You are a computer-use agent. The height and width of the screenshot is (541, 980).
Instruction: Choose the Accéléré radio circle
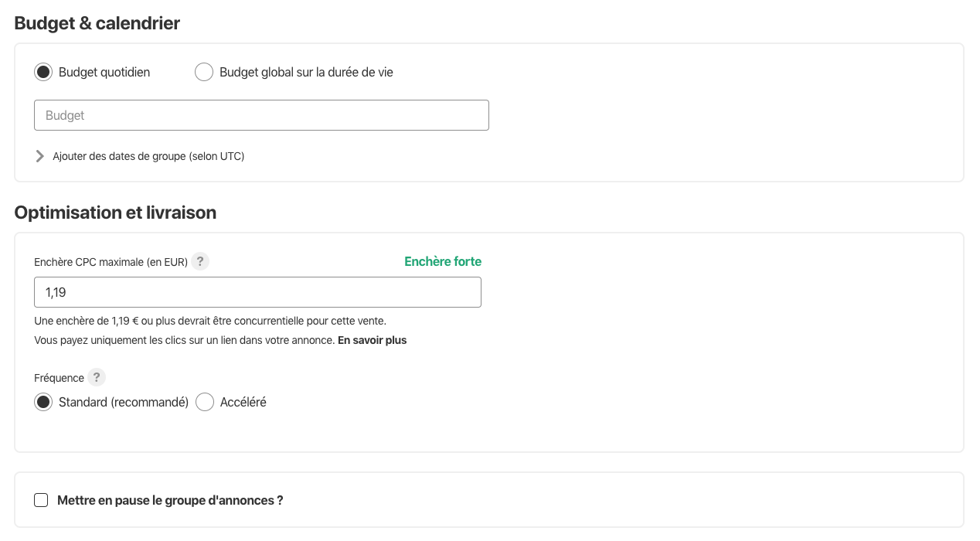pyautogui.click(x=205, y=402)
